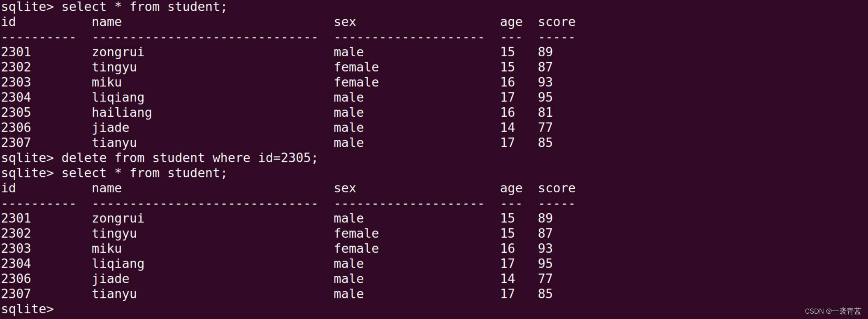Click the id header in the first table
The width and height of the screenshot is (868, 319).
click(x=9, y=22)
